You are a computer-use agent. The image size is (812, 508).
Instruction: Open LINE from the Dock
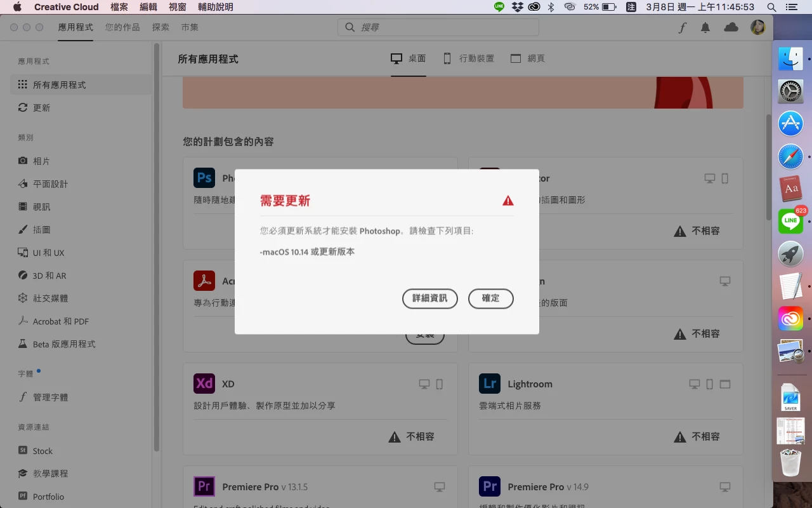click(x=790, y=222)
